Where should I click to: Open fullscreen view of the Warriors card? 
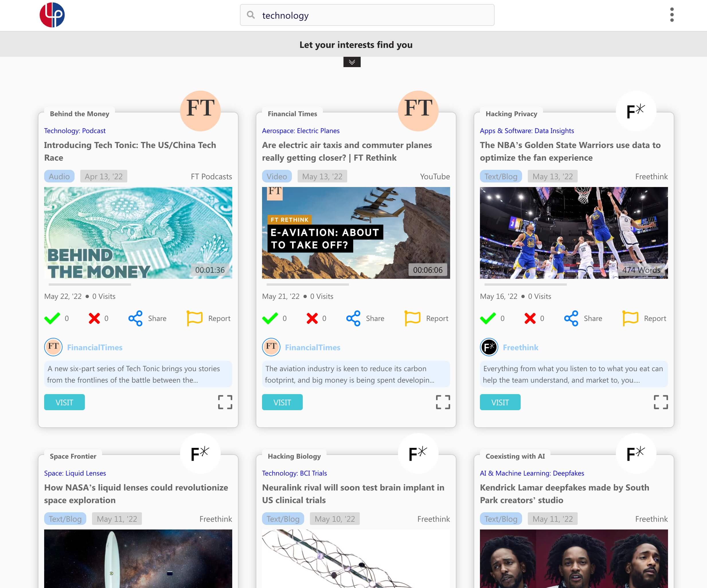(661, 402)
